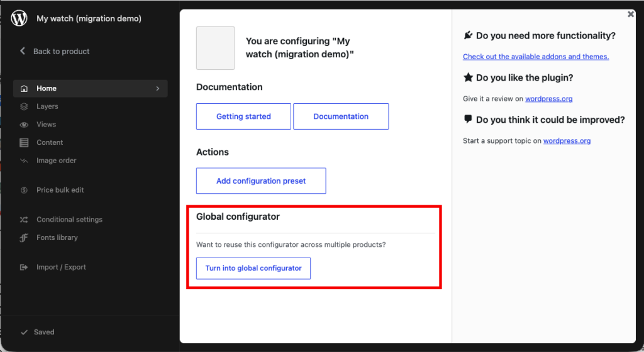Viewport: 644px width, 352px height.
Task: Click the WordPress logo icon
Action: coord(19,18)
